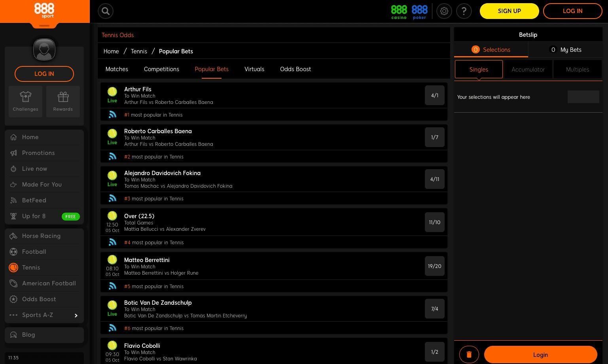The image size is (608, 364).
Task: Click the yellow SIGN UP button
Action: pyautogui.click(x=510, y=11)
